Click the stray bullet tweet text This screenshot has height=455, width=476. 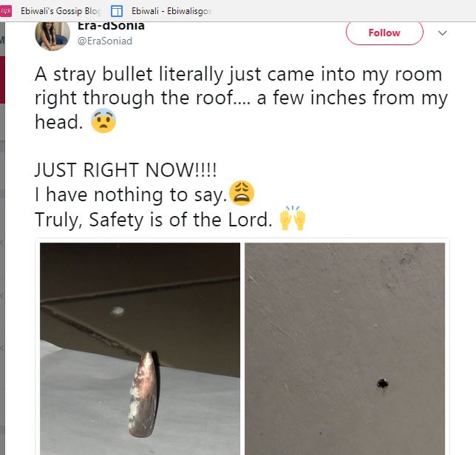click(242, 98)
